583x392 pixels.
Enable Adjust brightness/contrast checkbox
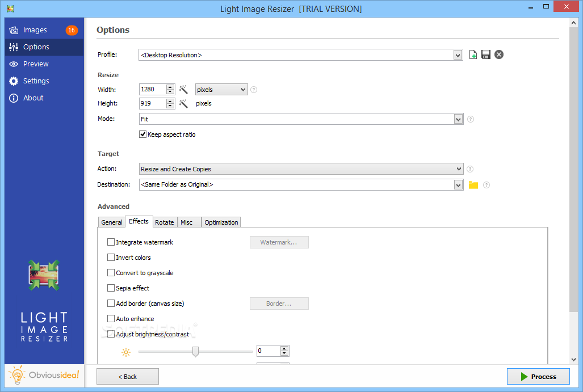(111, 334)
